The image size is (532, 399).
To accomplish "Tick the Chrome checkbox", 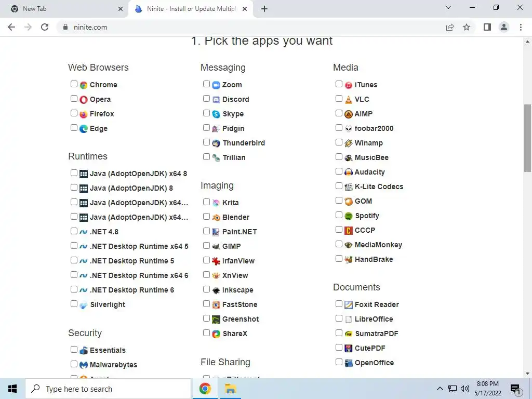I will 74,84.
